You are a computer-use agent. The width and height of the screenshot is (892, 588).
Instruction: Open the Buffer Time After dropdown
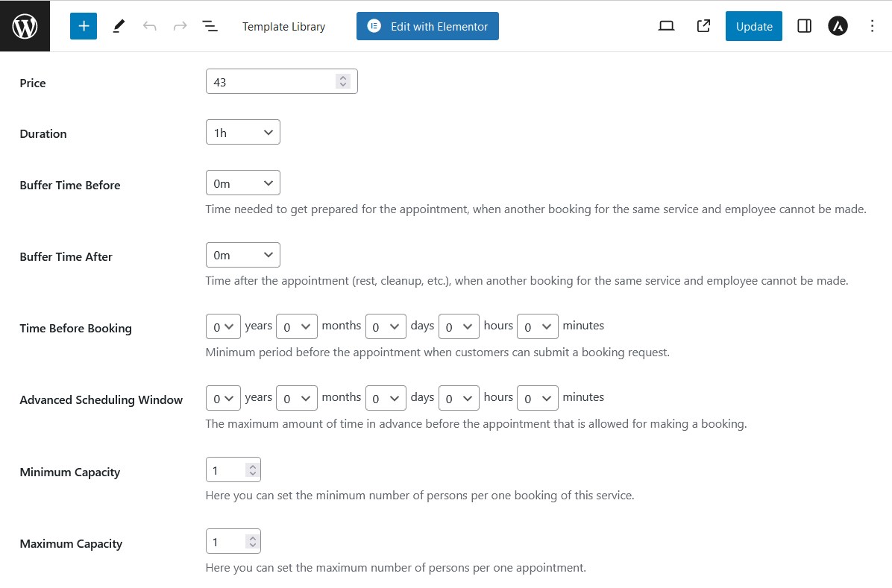pyautogui.click(x=243, y=255)
